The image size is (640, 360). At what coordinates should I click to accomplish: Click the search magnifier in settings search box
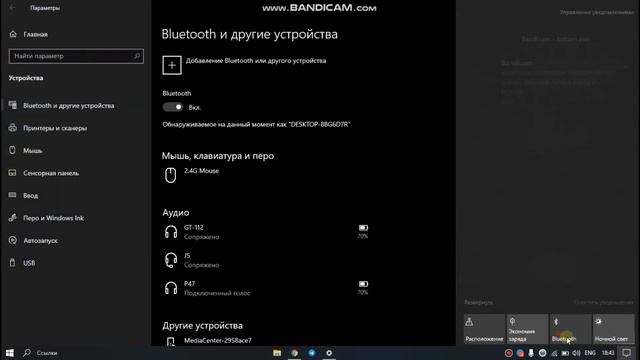[137, 56]
